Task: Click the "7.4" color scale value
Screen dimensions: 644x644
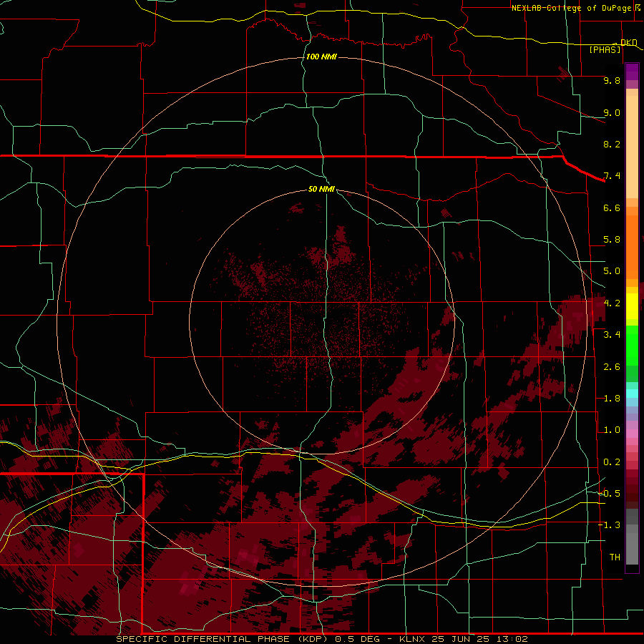Action: 612,176
